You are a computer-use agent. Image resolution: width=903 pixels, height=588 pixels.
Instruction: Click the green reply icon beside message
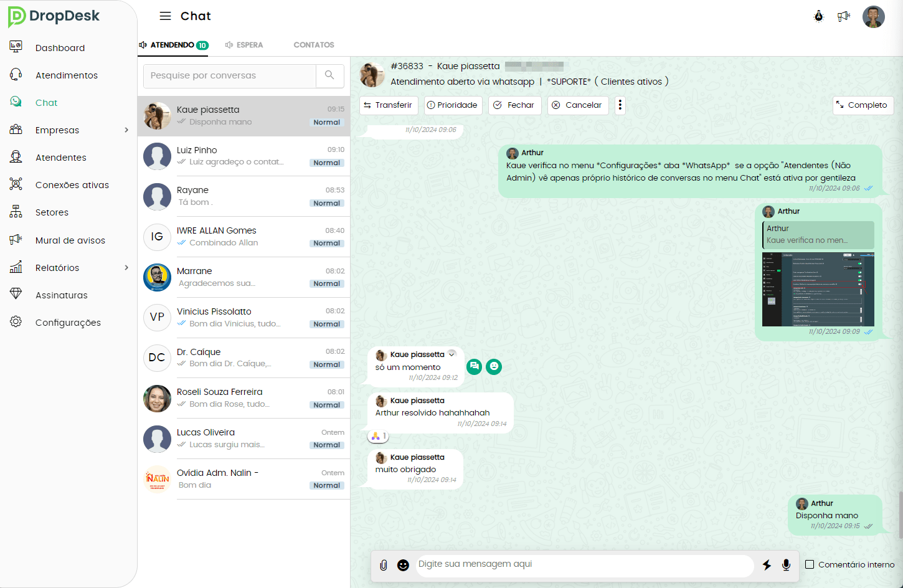coord(475,367)
